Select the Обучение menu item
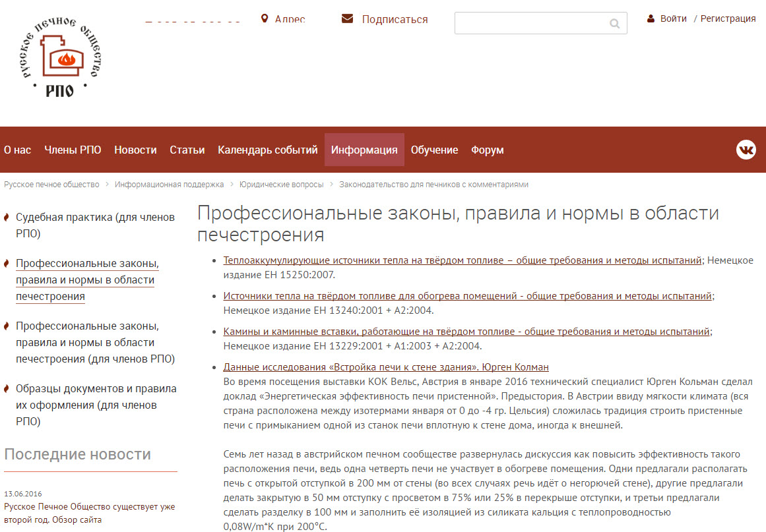Screen dimensions: 766x532 [434, 150]
